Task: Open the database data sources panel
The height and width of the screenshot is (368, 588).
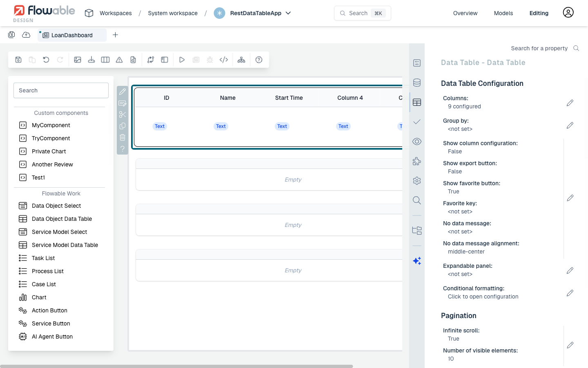Action: tap(416, 83)
